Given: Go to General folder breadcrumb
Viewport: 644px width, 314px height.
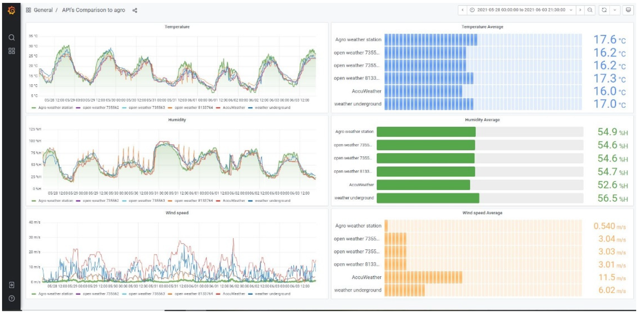Looking at the screenshot, I should [43, 10].
